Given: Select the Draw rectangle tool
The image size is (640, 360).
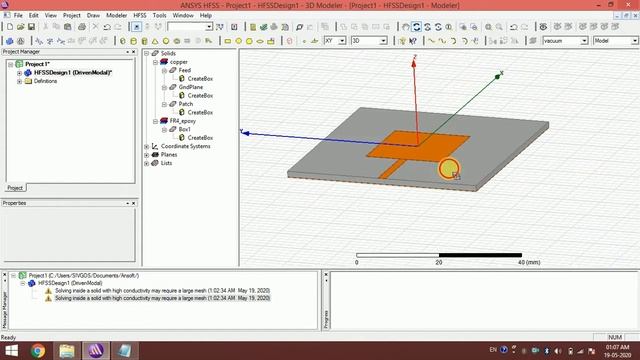Looking at the screenshot, I should click(228, 41).
